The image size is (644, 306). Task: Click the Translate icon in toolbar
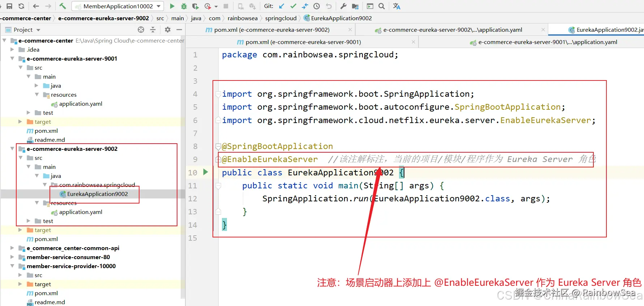point(396,6)
